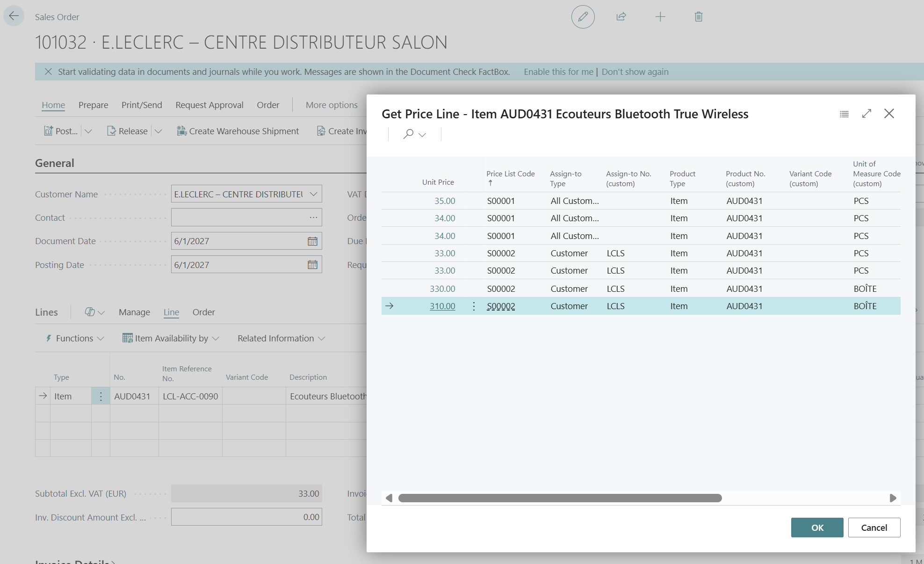Click Item Reference No. LCL-ACC-0090 cell
The width and height of the screenshot is (924, 564).
(x=190, y=397)
